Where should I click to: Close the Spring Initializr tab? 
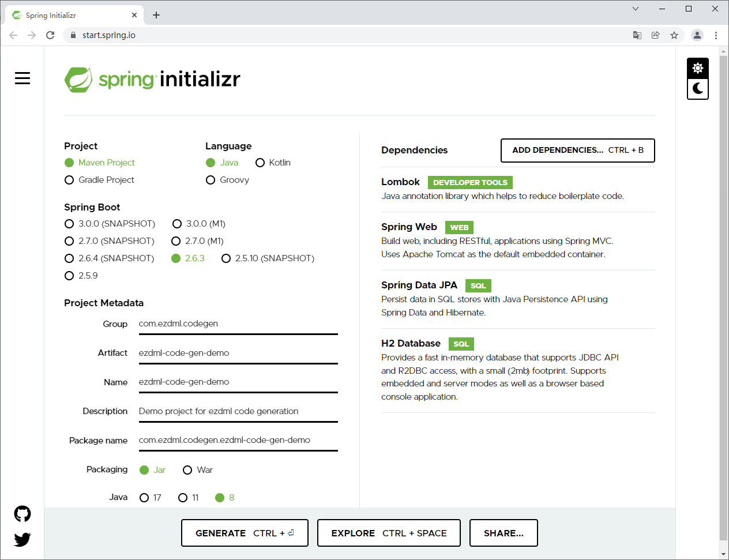point(134,15)
